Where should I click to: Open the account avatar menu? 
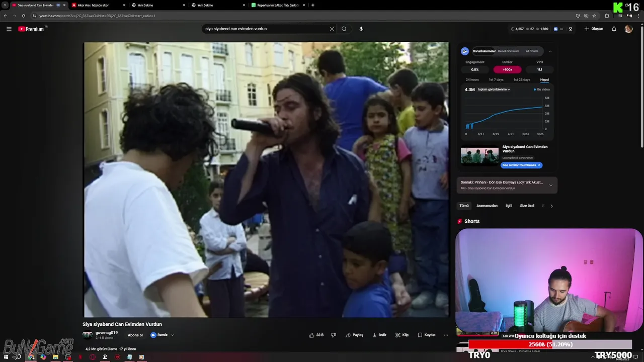point(628,29)
